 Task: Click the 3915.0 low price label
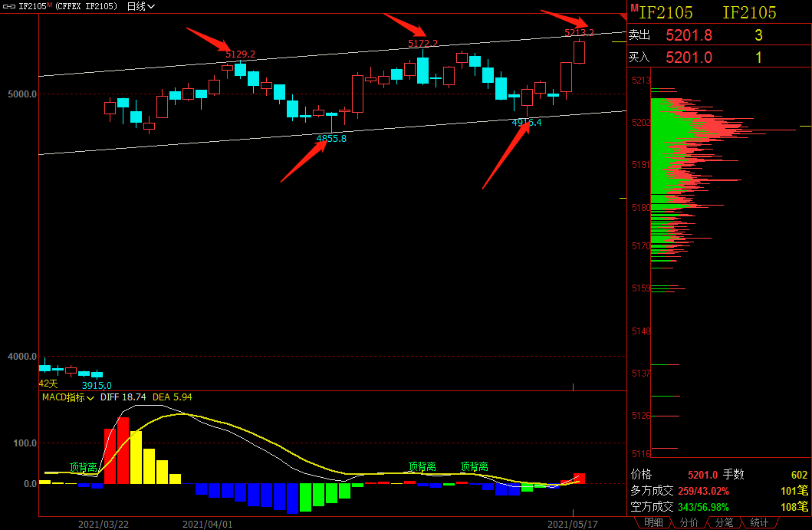point(97,386)
